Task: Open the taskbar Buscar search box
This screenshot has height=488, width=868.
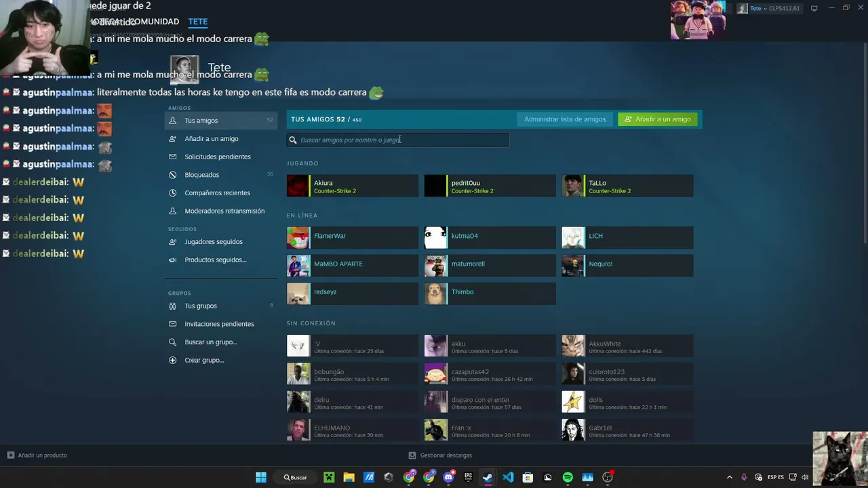Action: tap(296, 477)
